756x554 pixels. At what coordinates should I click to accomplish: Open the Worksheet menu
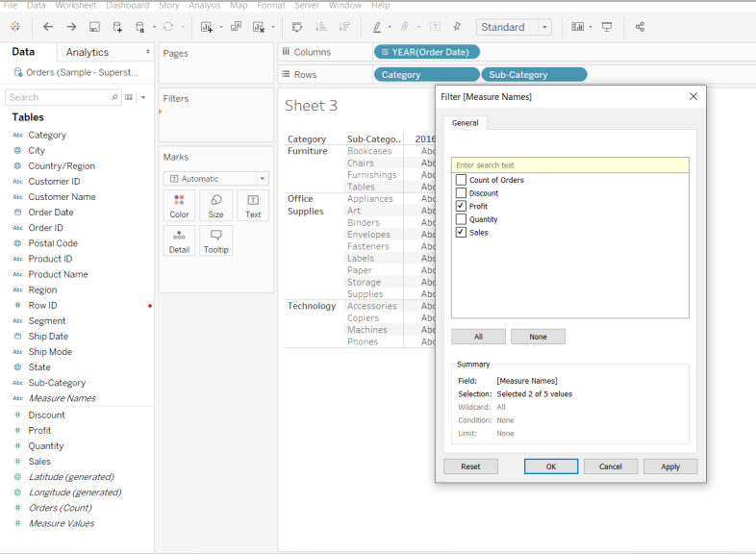(x=76, y=6)
